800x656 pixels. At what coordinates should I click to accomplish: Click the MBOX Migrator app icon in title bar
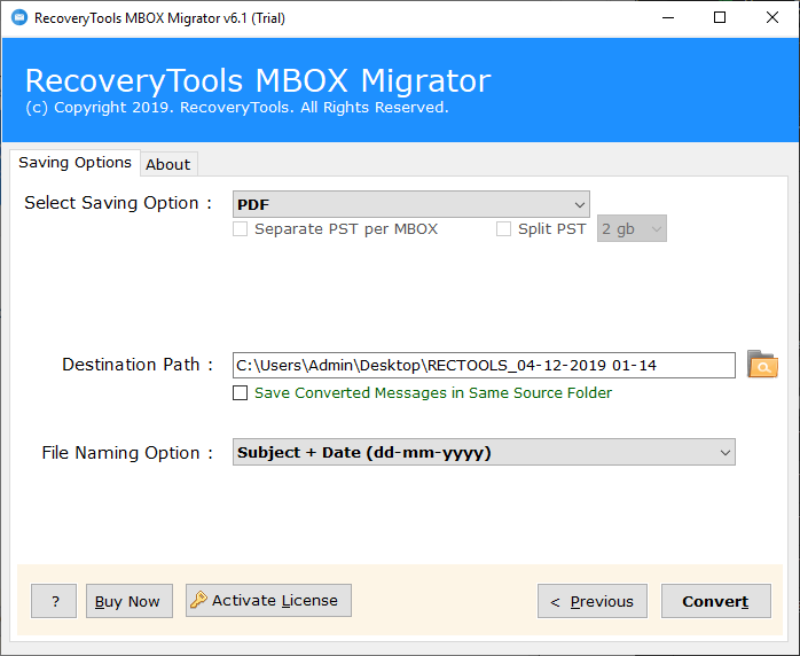(x=19, y=18)
